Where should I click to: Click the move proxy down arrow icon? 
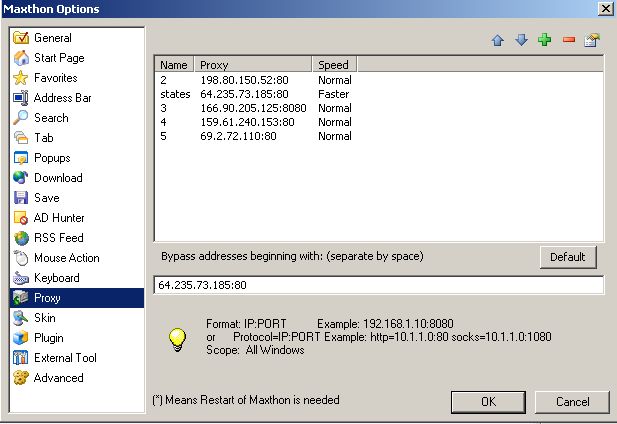521,40
